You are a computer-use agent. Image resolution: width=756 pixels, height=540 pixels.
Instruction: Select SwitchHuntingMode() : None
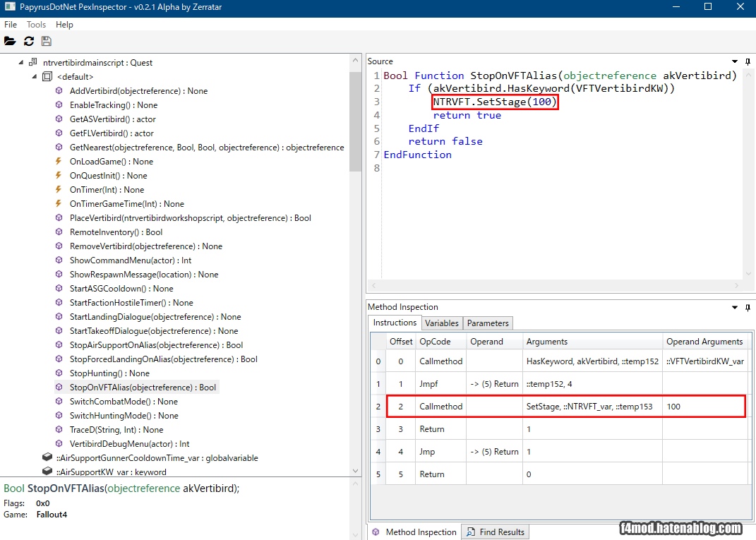[124, 415]
